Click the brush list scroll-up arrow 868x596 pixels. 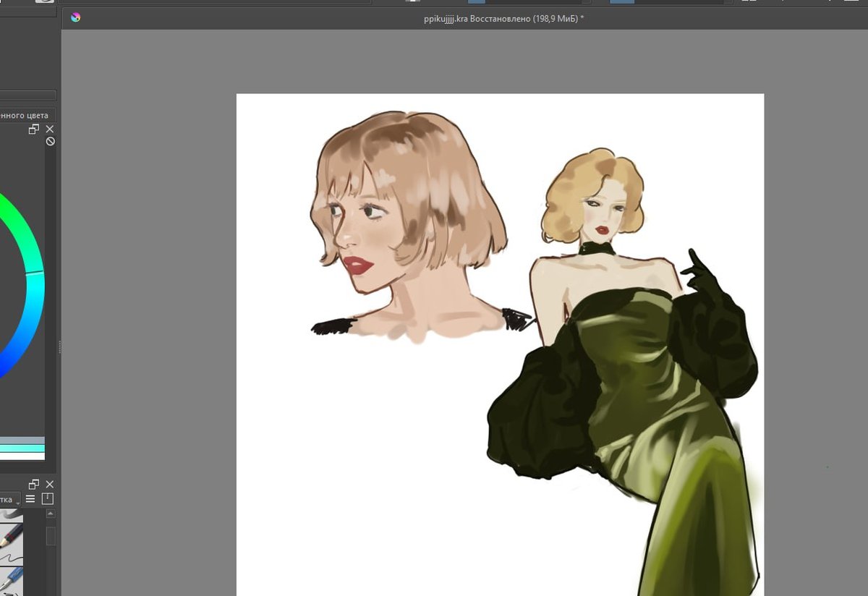(x=51, y=514)
